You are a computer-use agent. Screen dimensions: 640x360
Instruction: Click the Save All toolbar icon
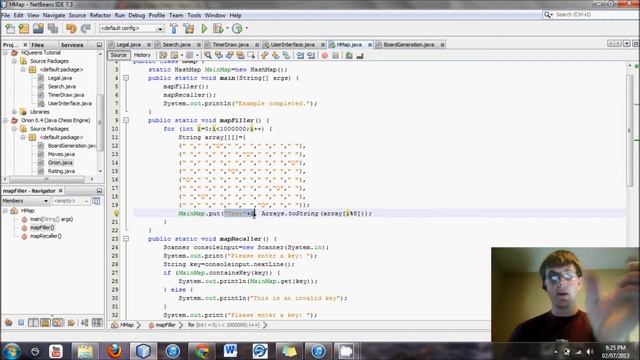pos(53,29)
